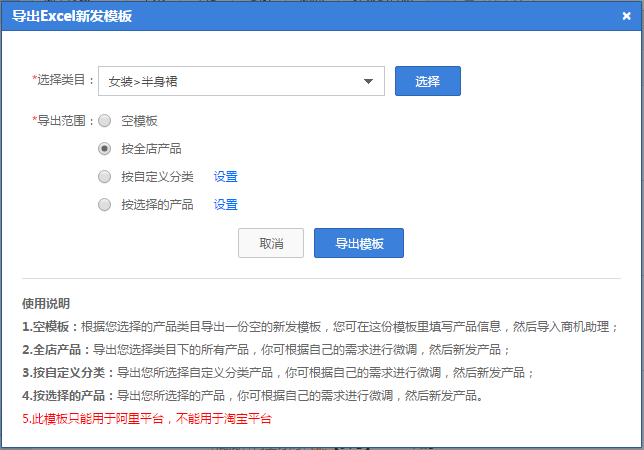Image resolution: width=644 pixels, height=450 pixels.
Task: Select the 按全店产品 radio option
Action: (105, 148)
